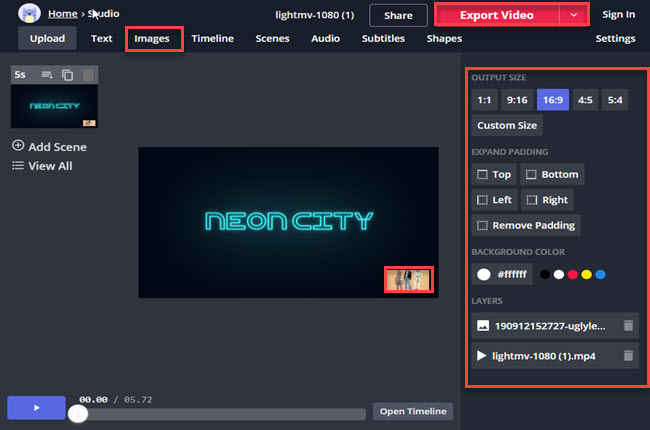Open Settings in the top bar
This screenshot has width=650, height=430.
coord(615,39)
